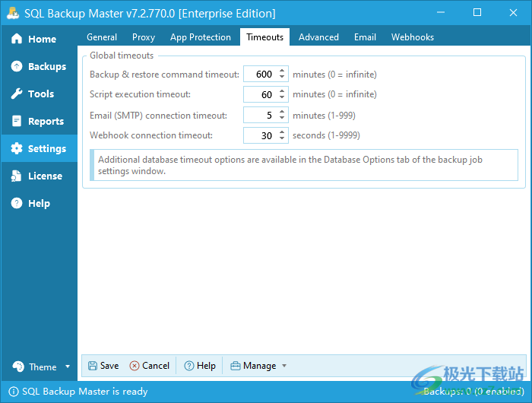Click 'seconds (1-9999)' unit text
The height and width of the screenshot is (403, 532).
[x=326, y=135]
